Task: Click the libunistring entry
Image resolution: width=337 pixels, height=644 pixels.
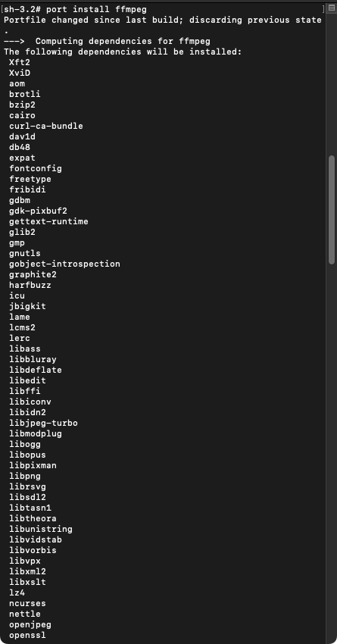Action: click(41, 529)
